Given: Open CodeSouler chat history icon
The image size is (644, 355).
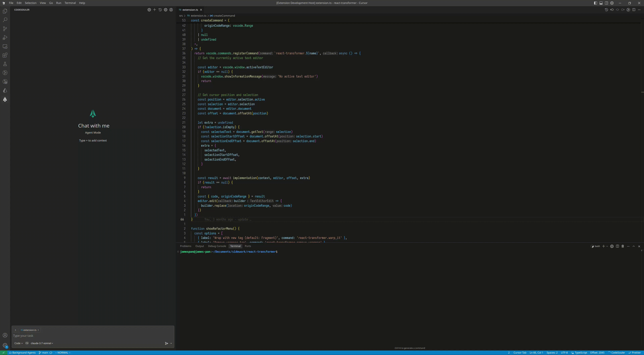Looking at the screenshot, I should 160,10.
